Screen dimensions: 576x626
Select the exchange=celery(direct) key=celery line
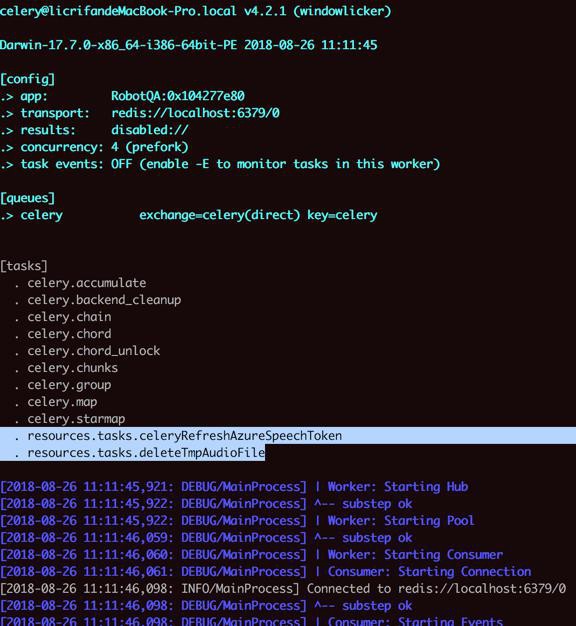pyautogui.click(x=188, y=215)
